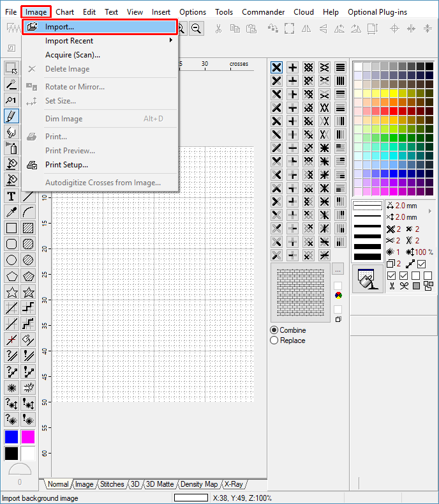Viewport: 439px width, 504px height.
Task: Toggle the checkbox beside the connected-line icon
Action: point(422,264)
